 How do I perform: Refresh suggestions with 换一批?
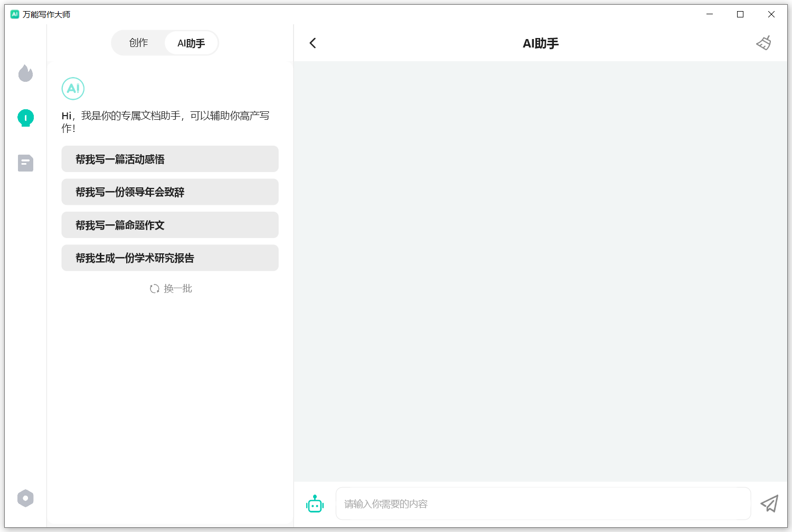(171, 289)
